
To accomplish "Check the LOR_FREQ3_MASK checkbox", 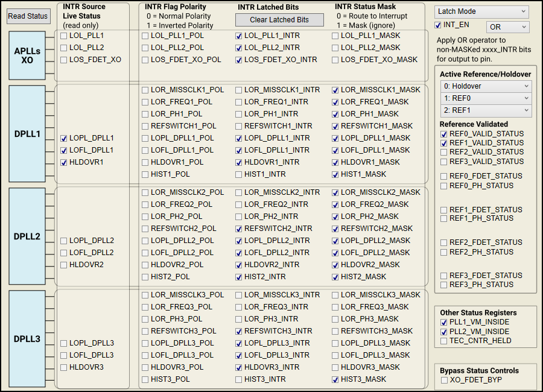I will [x=335, y=307].
